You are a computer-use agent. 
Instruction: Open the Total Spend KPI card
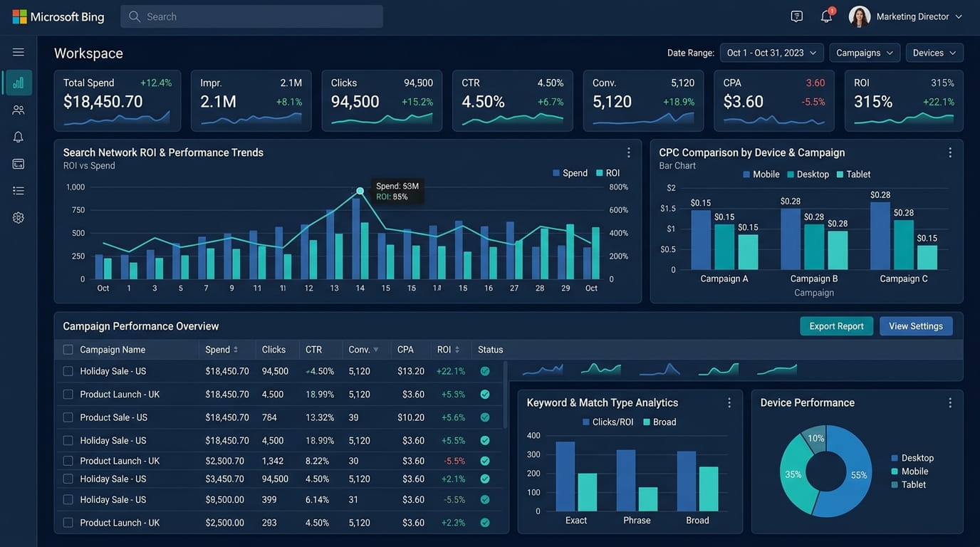click(x=118, y=100)
